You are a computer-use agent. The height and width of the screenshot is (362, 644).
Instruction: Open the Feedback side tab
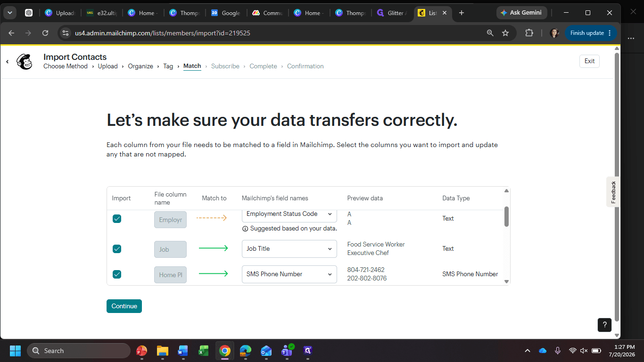coord(613,192)
